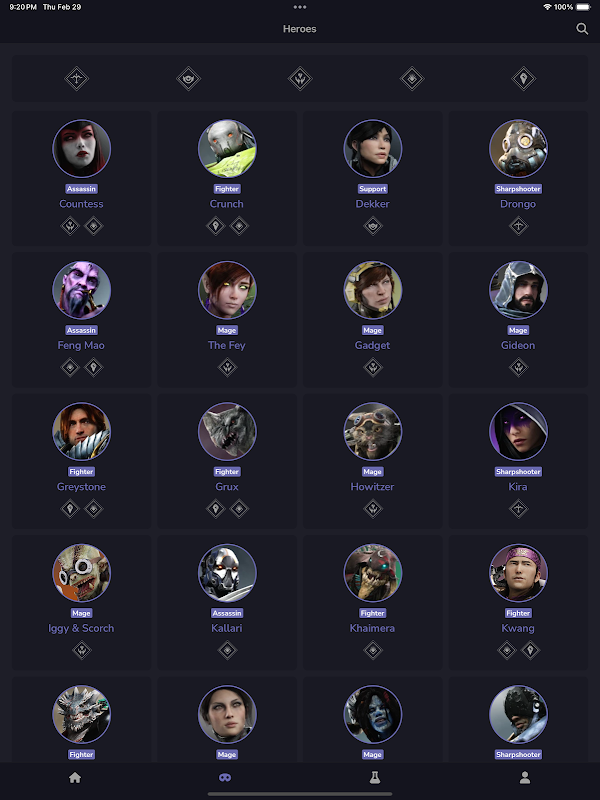
Task: Tap the three-dot multitasking menu at top
Action: click(x=300, y=7)
